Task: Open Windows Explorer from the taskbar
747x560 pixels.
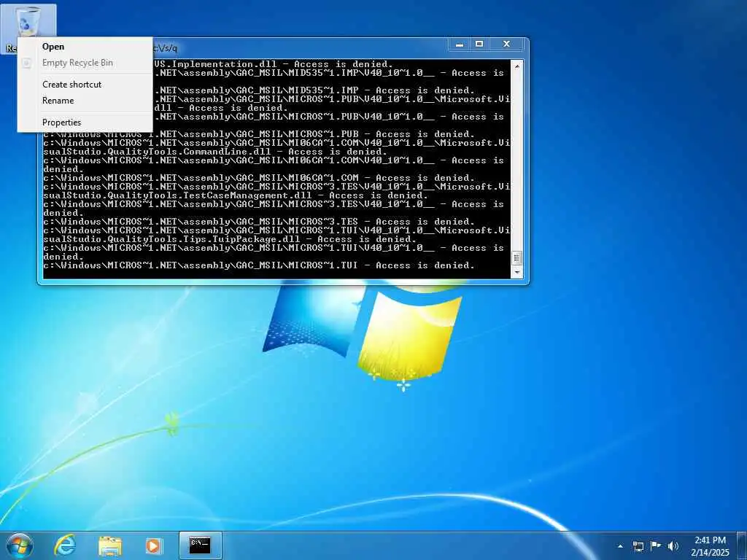Action: coord(110,545)
